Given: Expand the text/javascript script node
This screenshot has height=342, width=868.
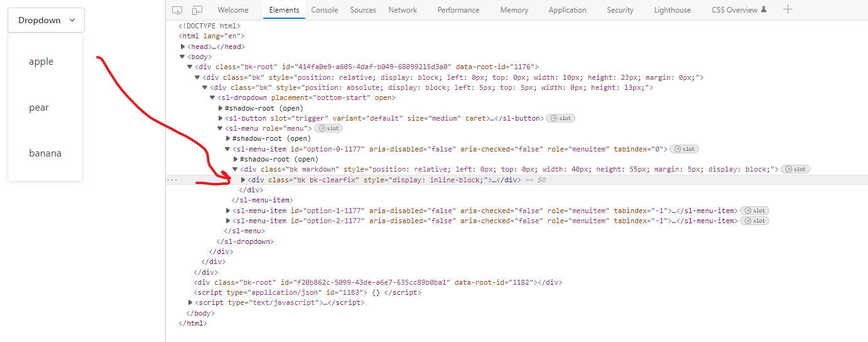Looking at the screenshot, I should (x=190, y=302).
